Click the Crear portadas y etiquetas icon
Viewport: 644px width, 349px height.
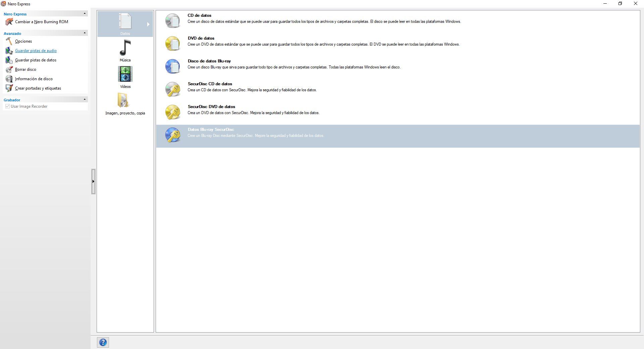tap(9, 88)
